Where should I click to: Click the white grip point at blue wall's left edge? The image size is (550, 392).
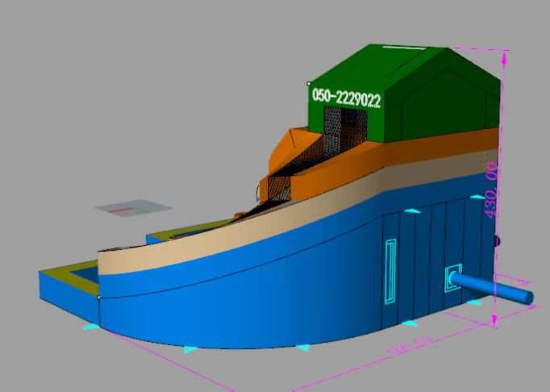point(98,298)
